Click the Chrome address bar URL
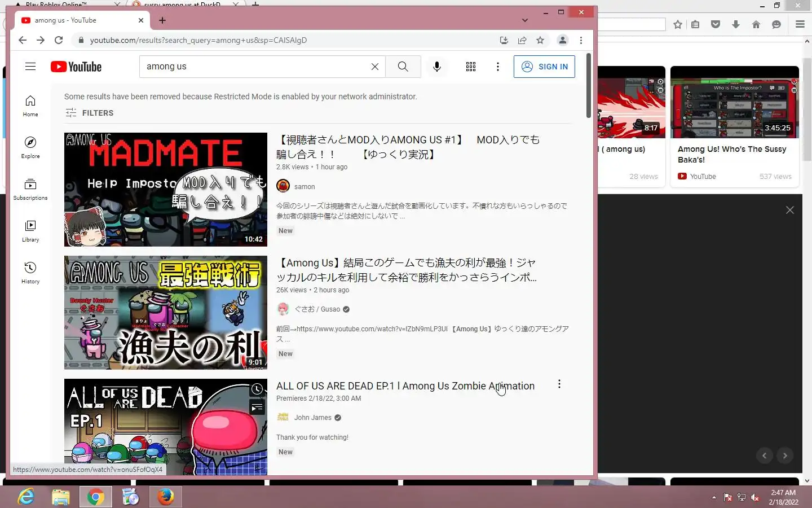 tap(198, 40)
